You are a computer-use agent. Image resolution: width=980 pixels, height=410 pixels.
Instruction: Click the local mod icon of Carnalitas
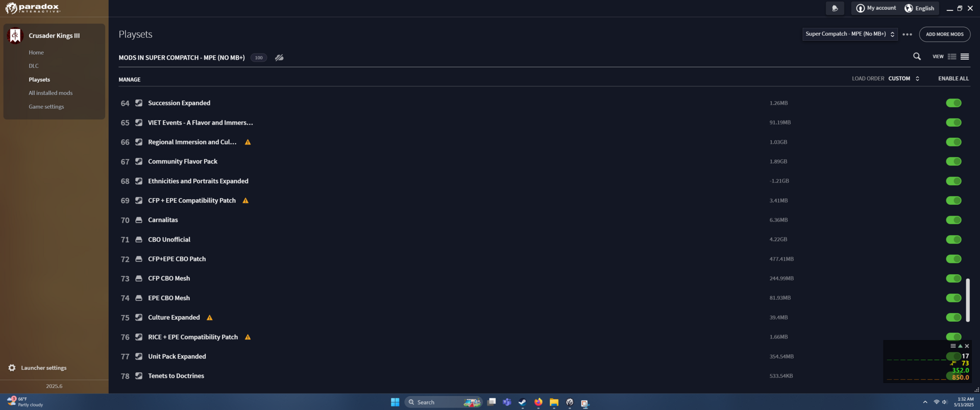[139, 220]
